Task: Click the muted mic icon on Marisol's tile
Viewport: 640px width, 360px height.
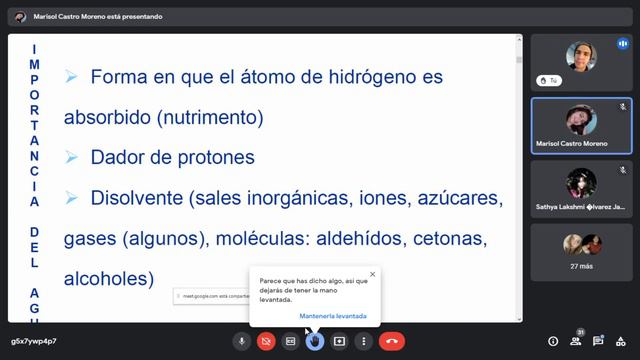Action: point(623,107)
